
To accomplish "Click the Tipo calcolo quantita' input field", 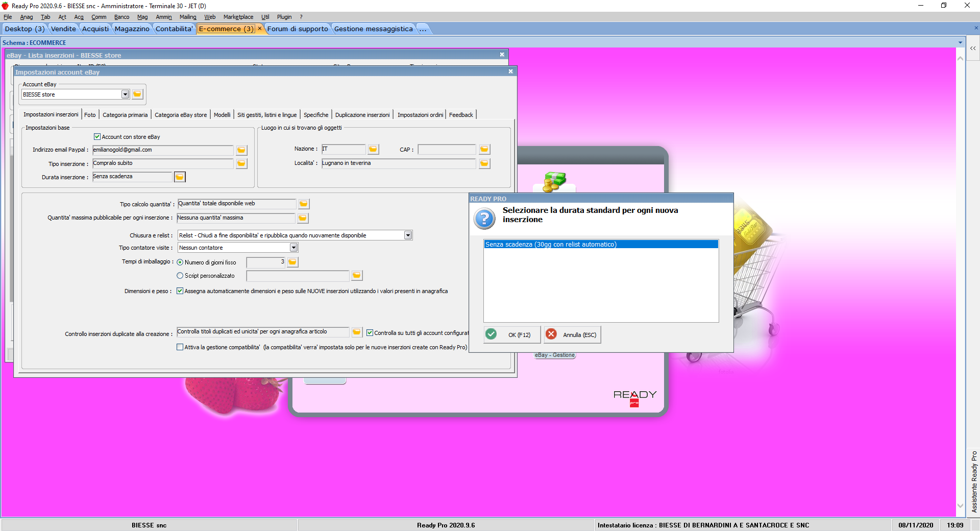I will click(237, 204).
